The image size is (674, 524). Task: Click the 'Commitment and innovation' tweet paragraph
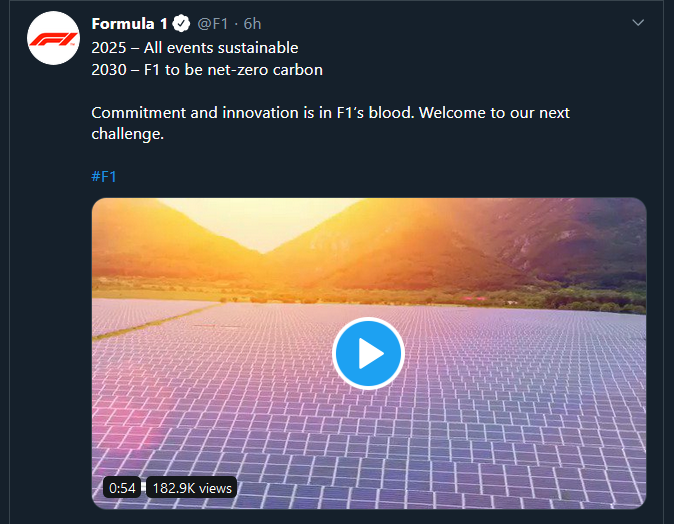coord(330,113)
